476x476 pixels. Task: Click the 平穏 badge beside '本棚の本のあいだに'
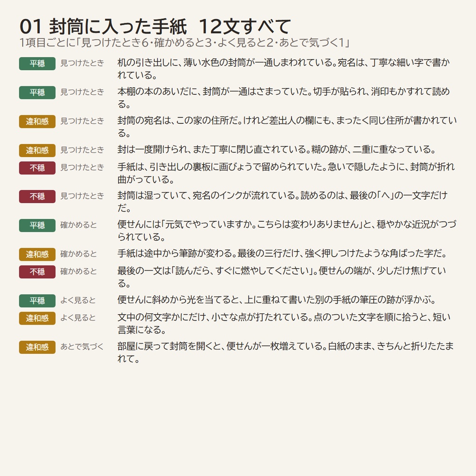(37, 93)
